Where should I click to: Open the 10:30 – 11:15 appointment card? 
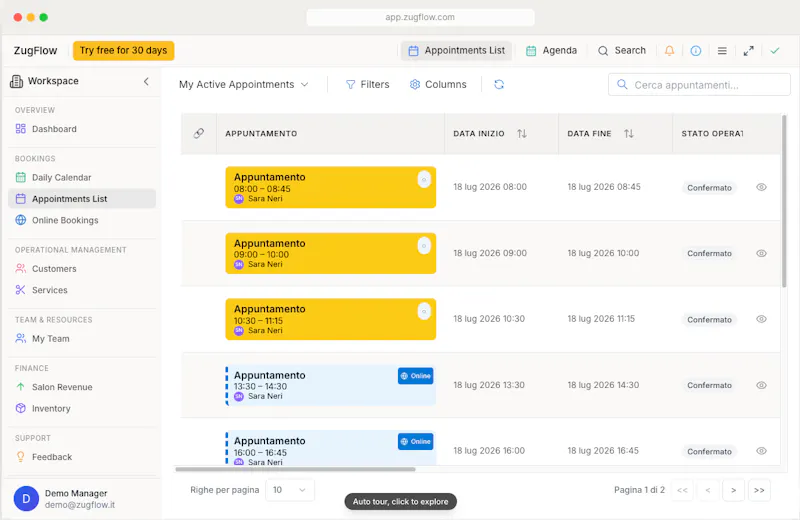coord(331,319)
